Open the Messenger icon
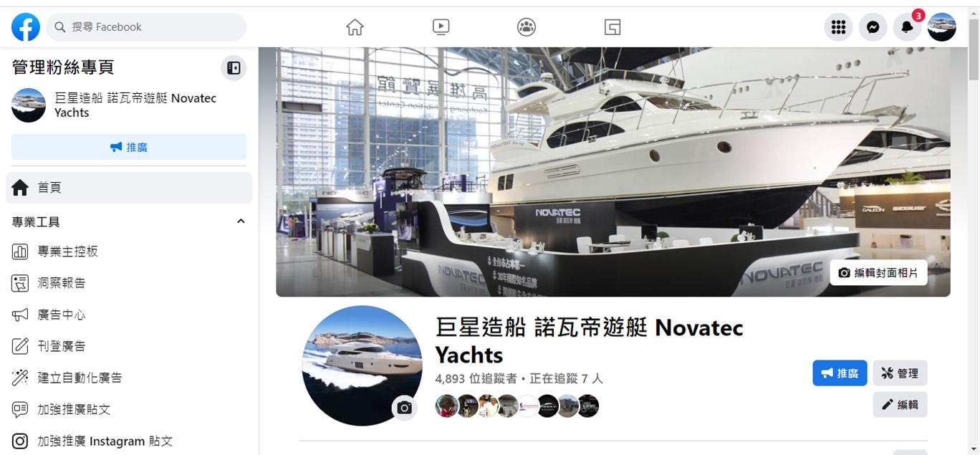This screenshot has width=980, height=455. 873,27
